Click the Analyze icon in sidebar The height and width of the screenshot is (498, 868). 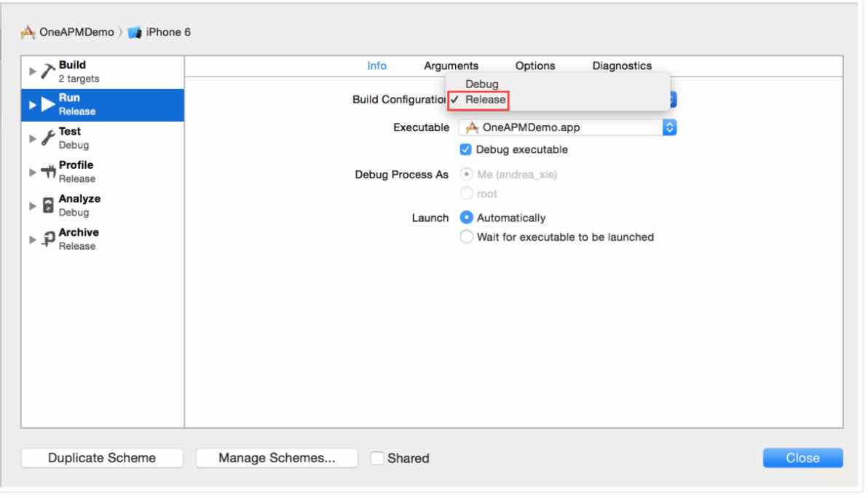pyautogui.click(x=48, y=205)
